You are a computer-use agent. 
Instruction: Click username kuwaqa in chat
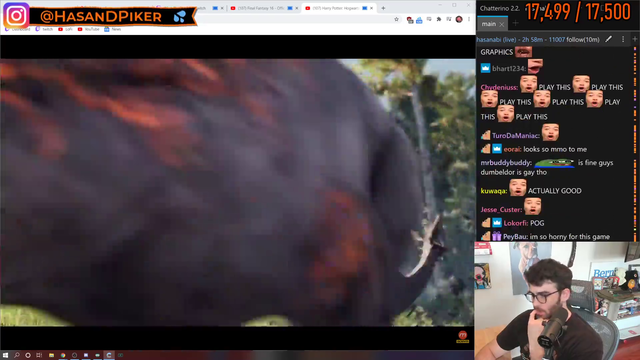pos(494,191)
